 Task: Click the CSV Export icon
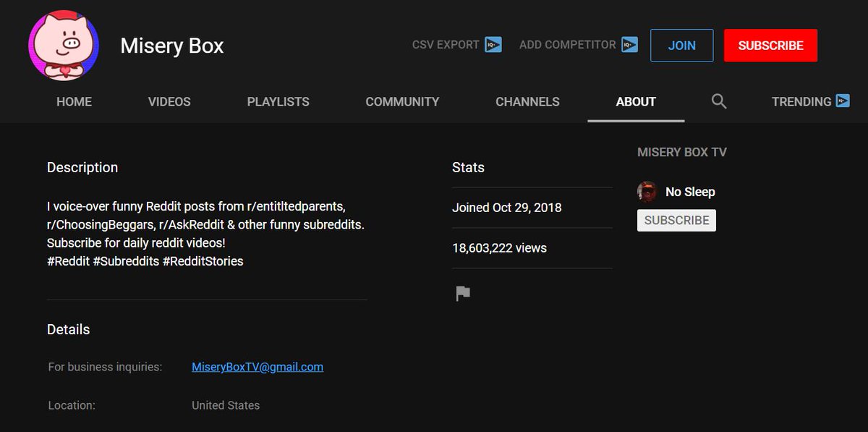[x=493, y=45]
